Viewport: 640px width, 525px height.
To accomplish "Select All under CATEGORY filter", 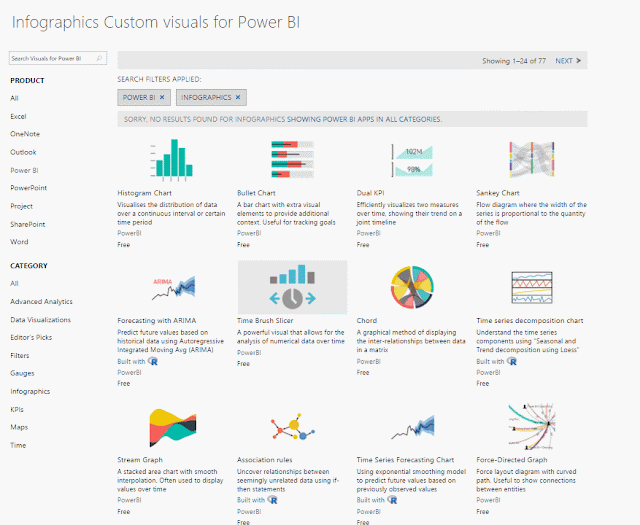I will click(x=14, y=283).
